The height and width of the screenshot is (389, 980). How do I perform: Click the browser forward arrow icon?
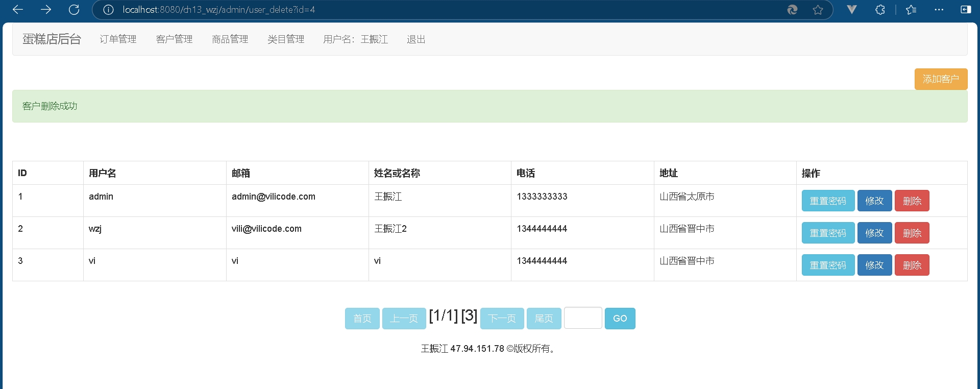[46, 10]
